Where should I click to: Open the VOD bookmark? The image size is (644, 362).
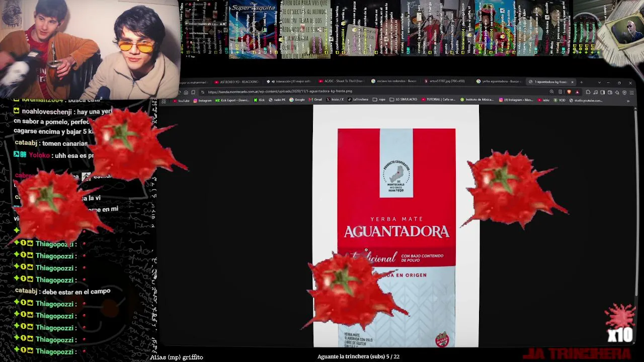(x=560, y=101)
